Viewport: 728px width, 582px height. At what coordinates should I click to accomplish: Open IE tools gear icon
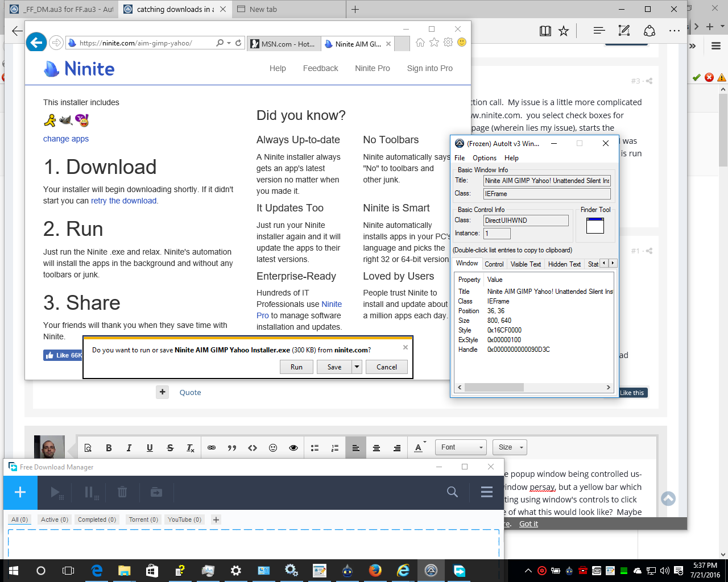[x=448, y=43]
